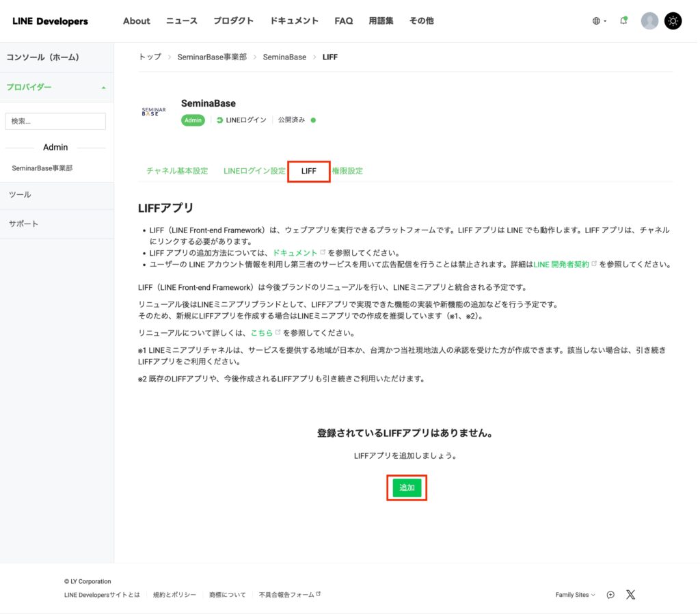700x614 pixels.
Task: Open the user profile avatar
Action: pyautogui.click(x=649, y=21)
